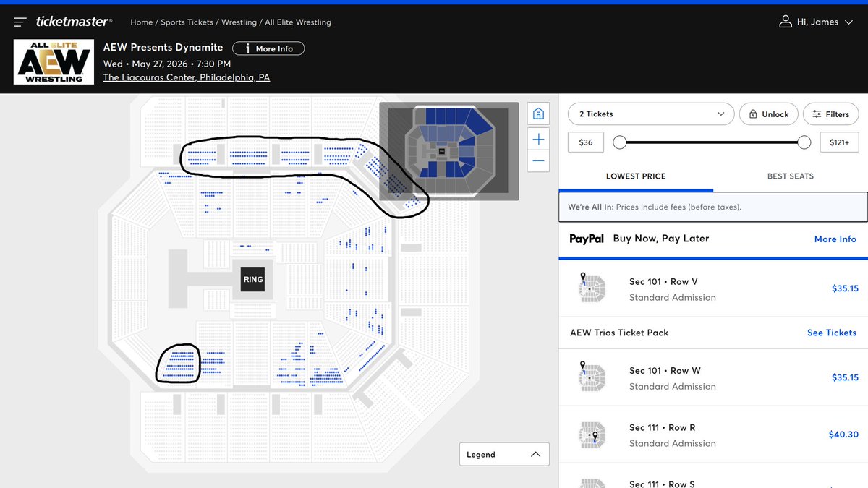Click the left price slider handle
Screen dimensions: 868x488
pos(620,142)
